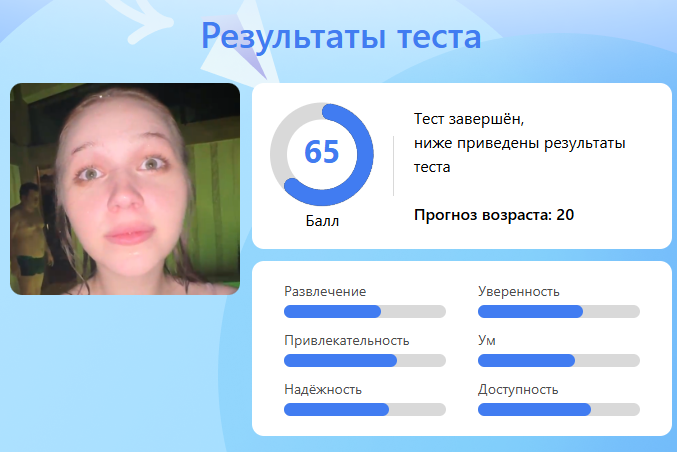This screenshot has height=452, width=677.
Task: Click the Балл label under the gauge
Action: 322,221
